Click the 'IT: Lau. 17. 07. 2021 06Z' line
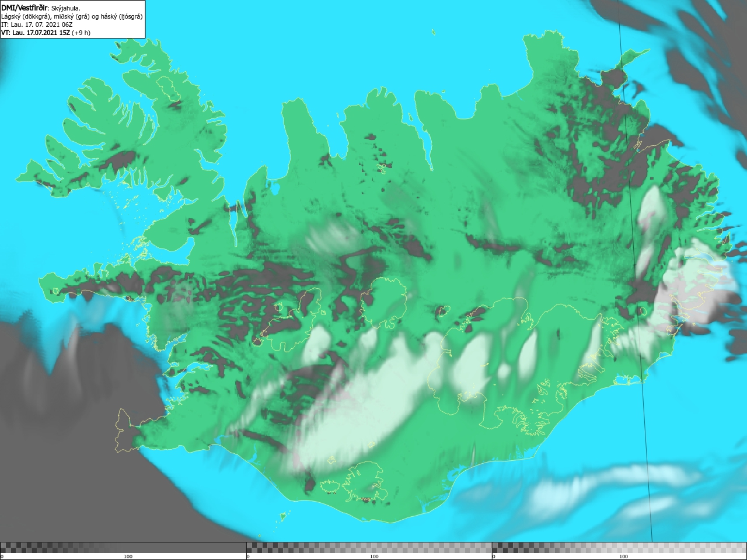Image resolution: width=747 pixels, height=560 pixels. [x=36, y=24]
